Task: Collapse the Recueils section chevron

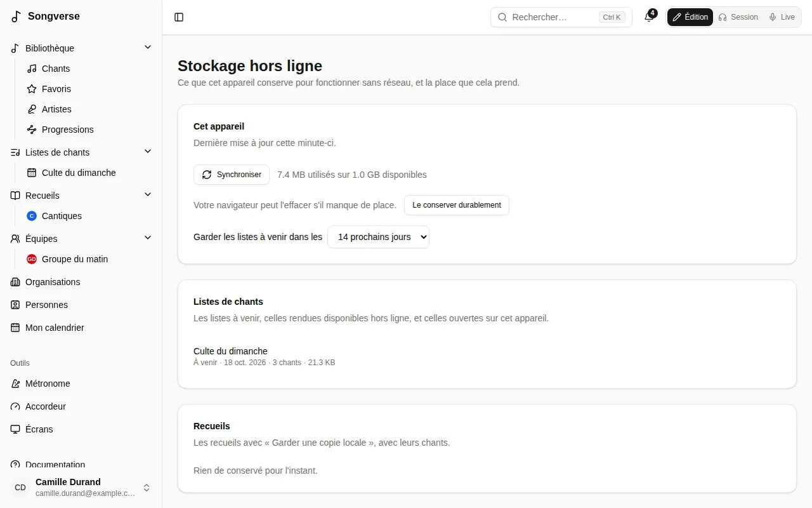Action: pyautogui.click(x=148, y=194)
